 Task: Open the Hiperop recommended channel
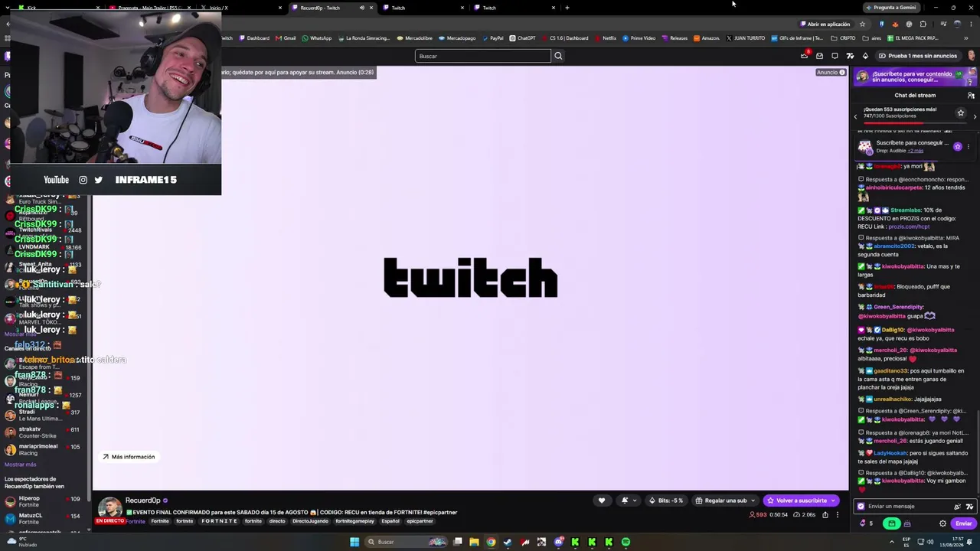pos(44,501)
